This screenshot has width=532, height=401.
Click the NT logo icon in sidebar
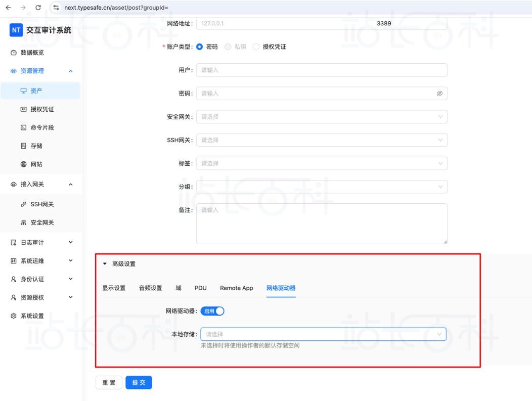16,30
